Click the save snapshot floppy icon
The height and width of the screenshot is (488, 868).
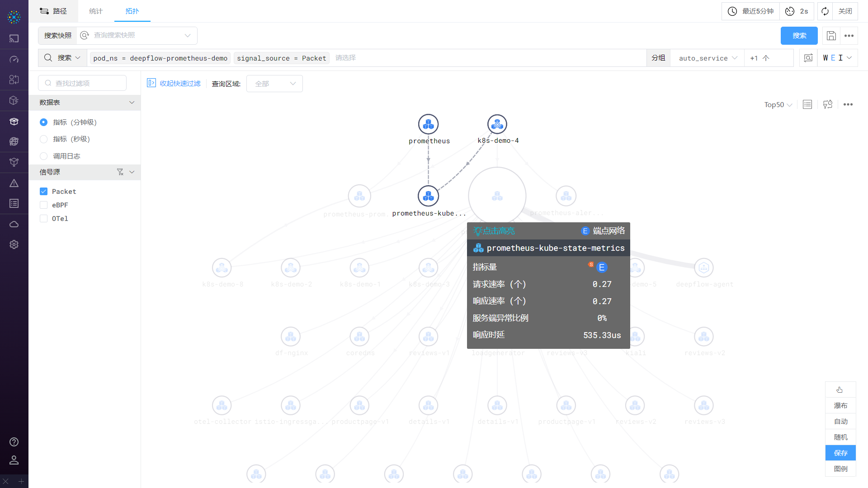[x=831, y=36]
